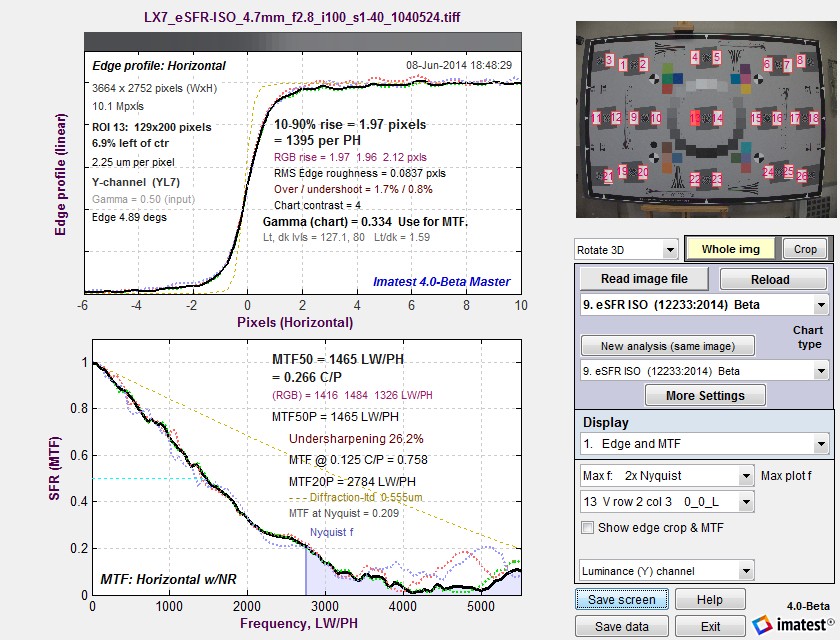
Task: Select ROI region 17 in chart image
Action: point(795,118)
